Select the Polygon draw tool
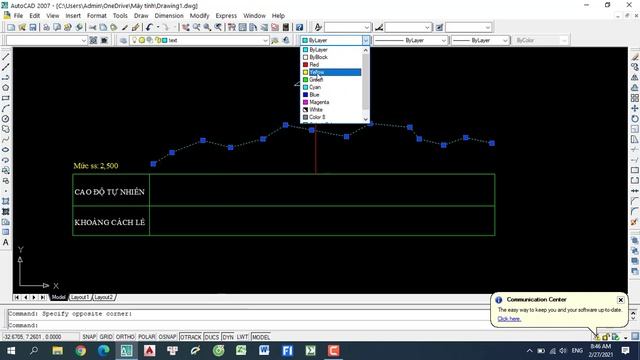This screenshot has height=360, width=640. (x=6, y=88)
